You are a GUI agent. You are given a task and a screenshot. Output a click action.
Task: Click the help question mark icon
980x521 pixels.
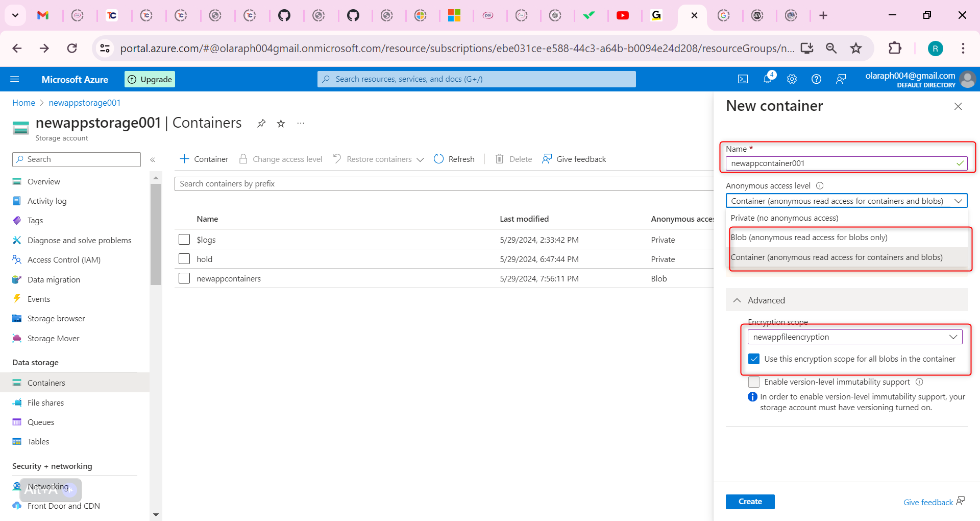816,79
